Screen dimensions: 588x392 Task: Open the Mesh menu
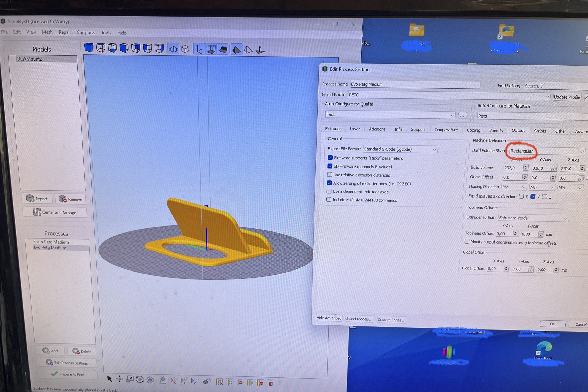tap(47, 32)
